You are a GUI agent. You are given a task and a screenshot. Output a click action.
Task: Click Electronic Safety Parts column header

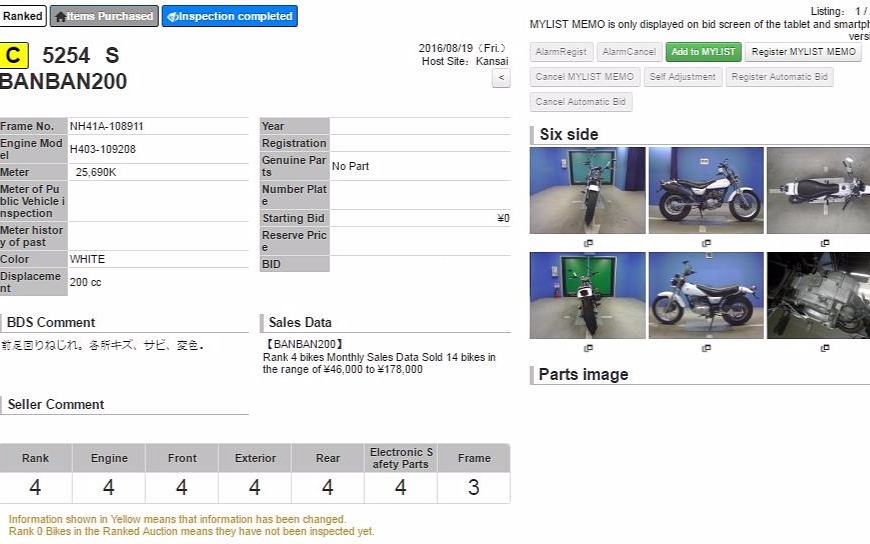click(x=401, y=458)
